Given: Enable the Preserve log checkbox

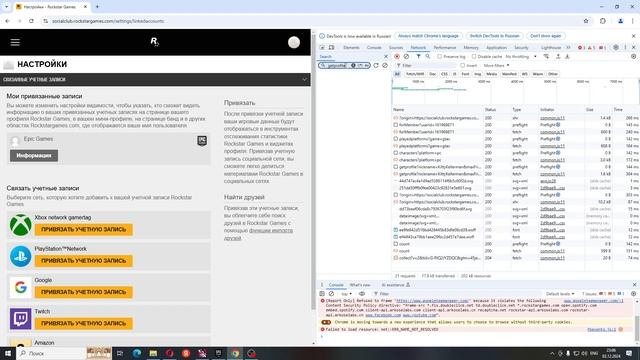Looking at the screenshot, I should pyautogui.click(x=440, y=57).
